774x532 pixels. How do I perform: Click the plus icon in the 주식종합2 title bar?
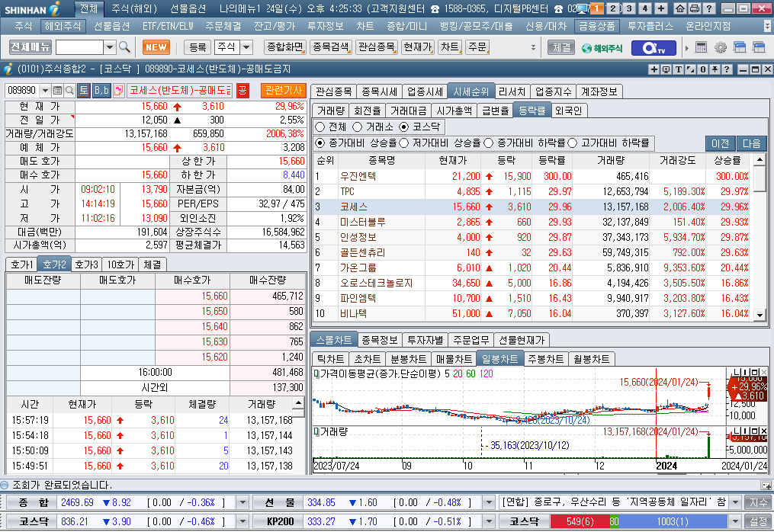(x=654, y=69)
